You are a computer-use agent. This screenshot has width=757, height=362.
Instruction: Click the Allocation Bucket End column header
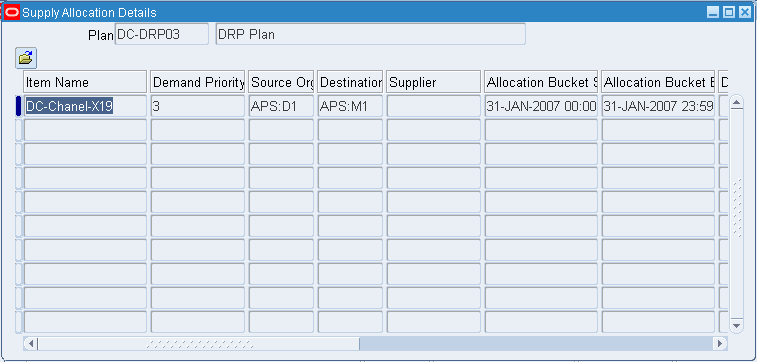click(x=658, y=82)
